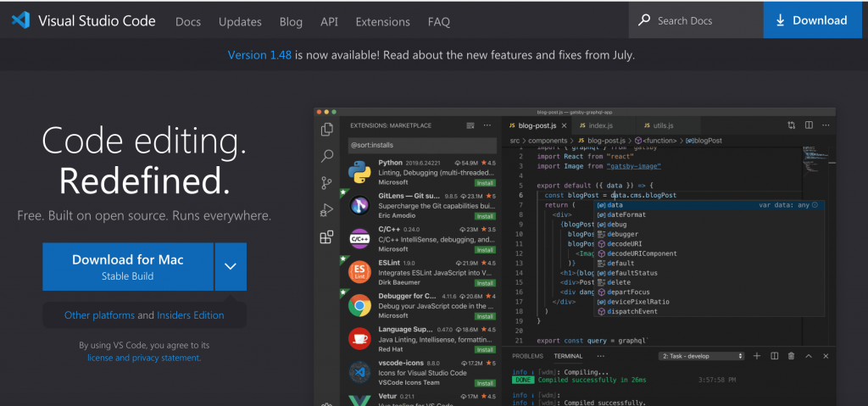Open the FAQ menu item

pos(439,21)
